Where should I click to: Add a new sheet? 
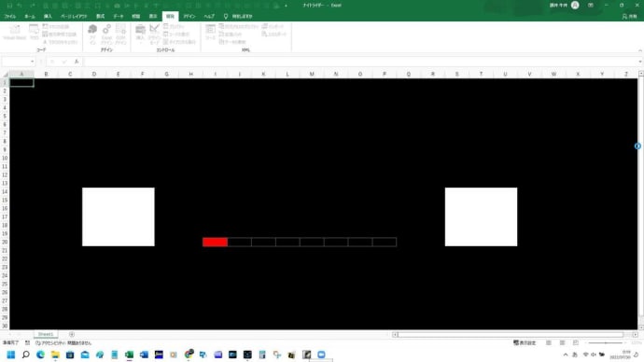click(72, 335)
